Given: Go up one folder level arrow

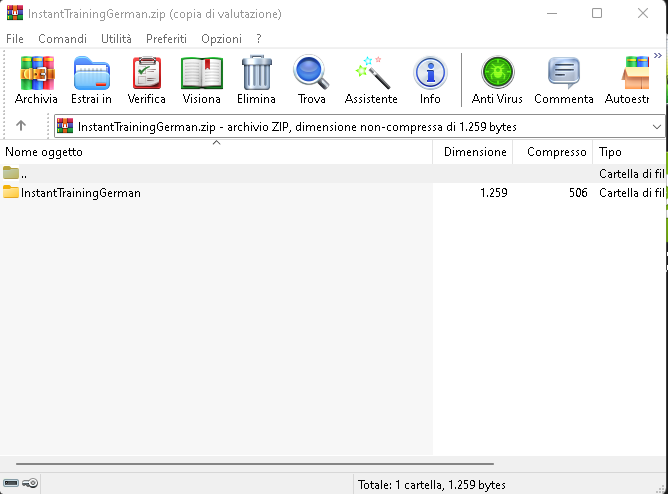Looking at the screenshot, I should click(21, 126).
